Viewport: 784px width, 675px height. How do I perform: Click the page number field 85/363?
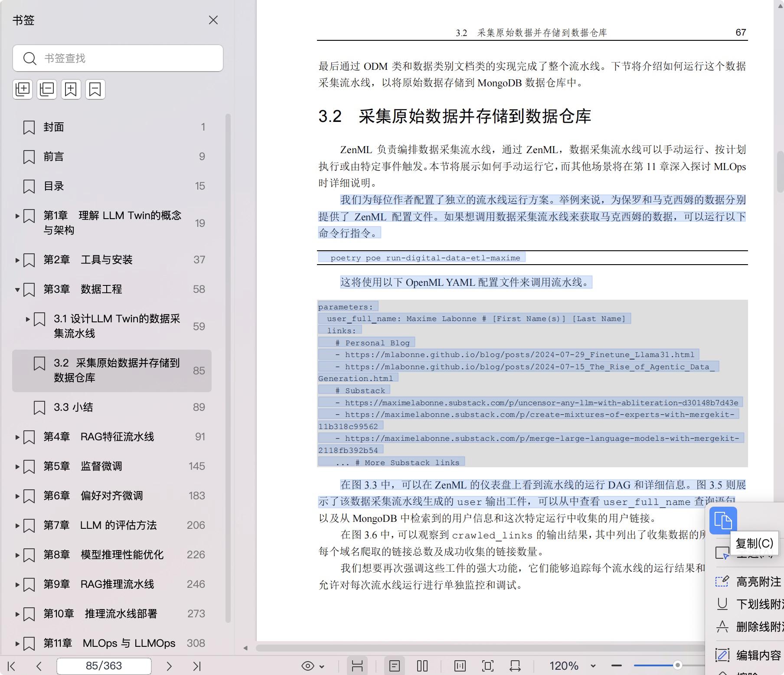(x=104, y=666)
